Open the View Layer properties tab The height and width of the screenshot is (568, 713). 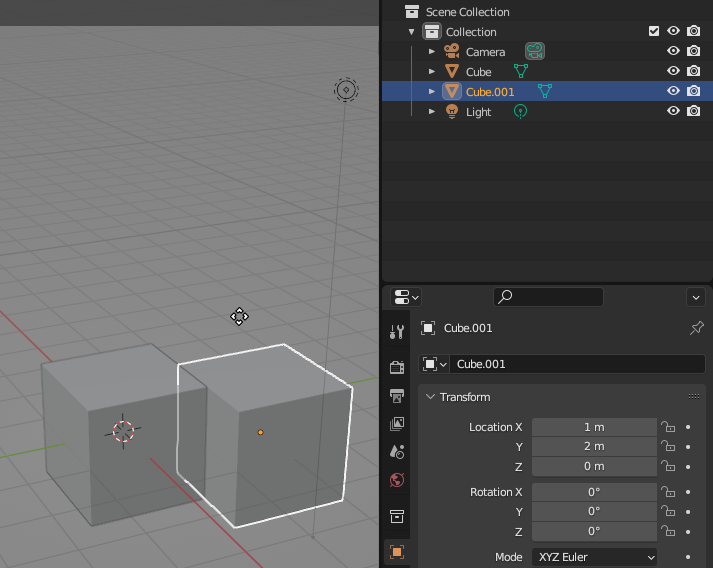click(x=397, y=423)
